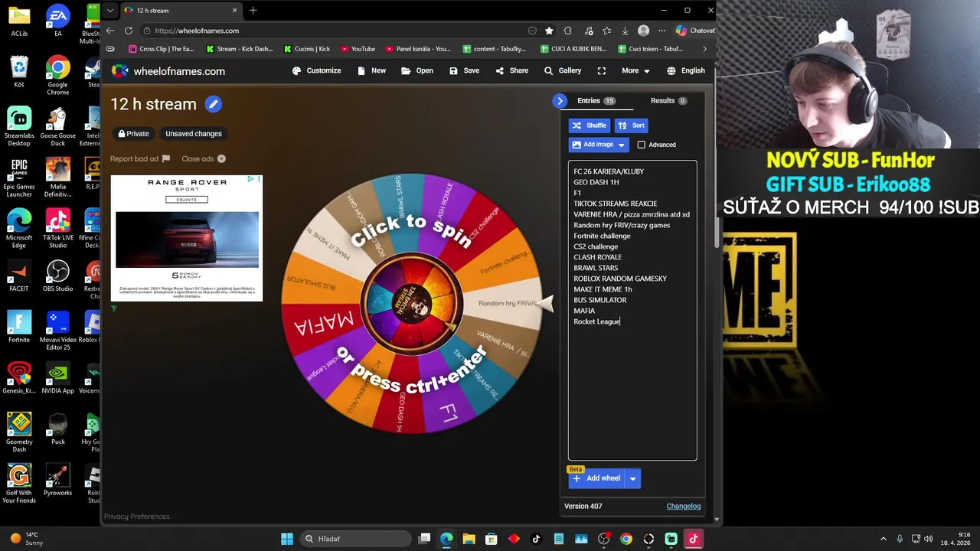Go back with the browser back arrow
Viewport: 980px width, 551px height.
click(110, 31)
